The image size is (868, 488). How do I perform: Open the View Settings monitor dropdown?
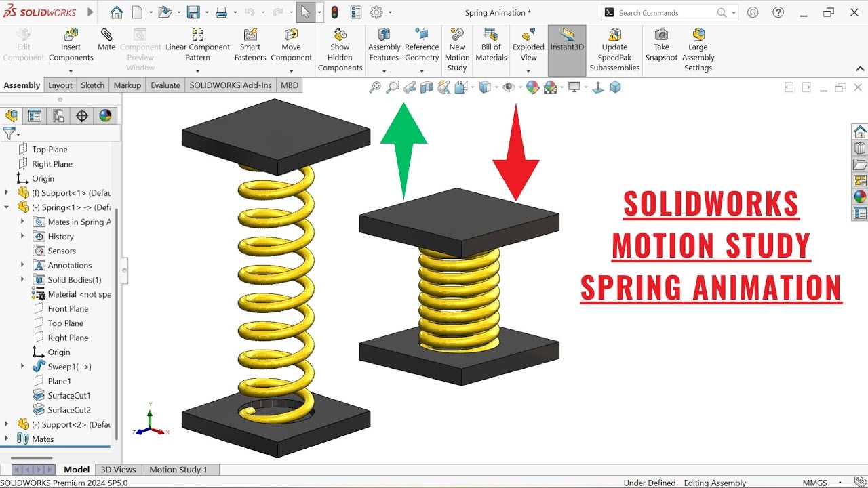[586, 87]
